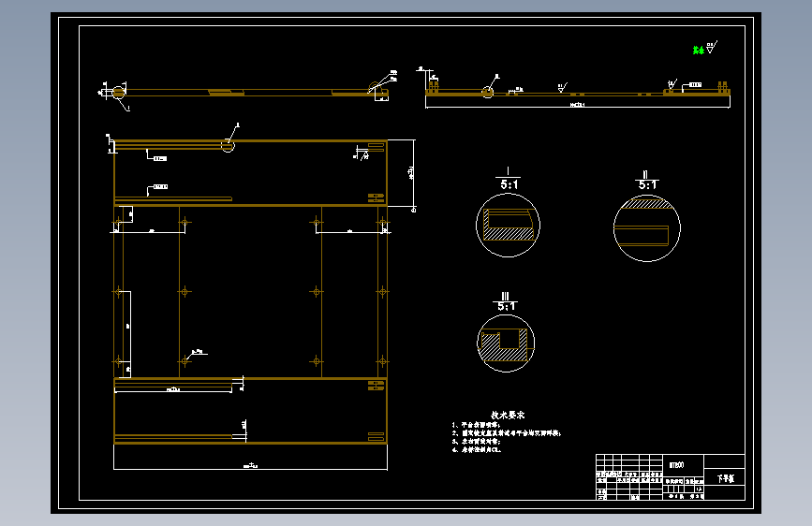Viewport: 812px width, 526px height.
Task: Click the green surface finish note
Action: [x=698, y=50]
